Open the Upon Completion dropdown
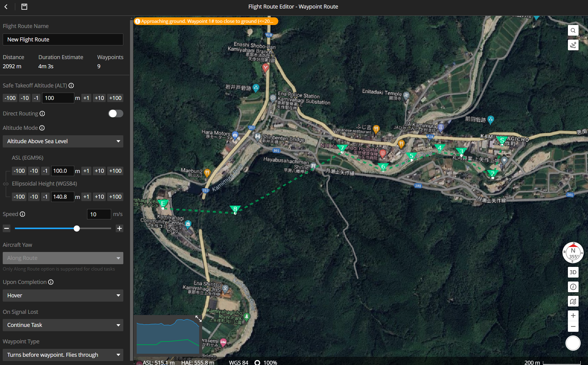 tap(63, 295)
